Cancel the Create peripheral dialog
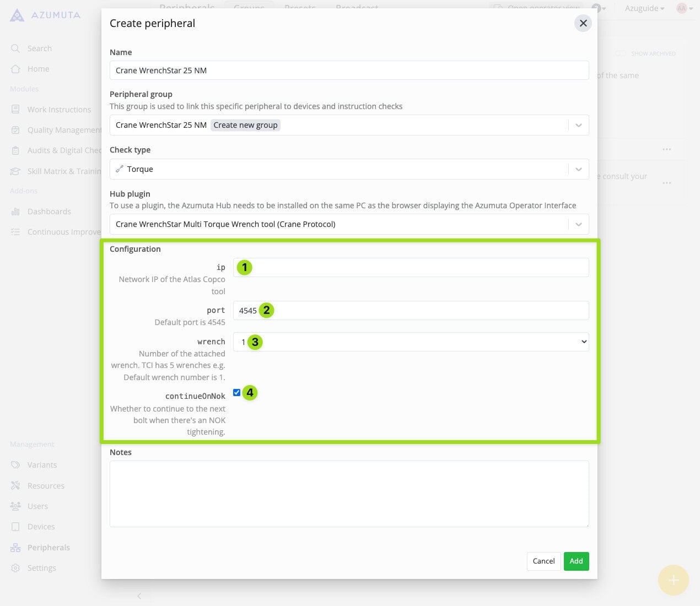 point(543,561)
